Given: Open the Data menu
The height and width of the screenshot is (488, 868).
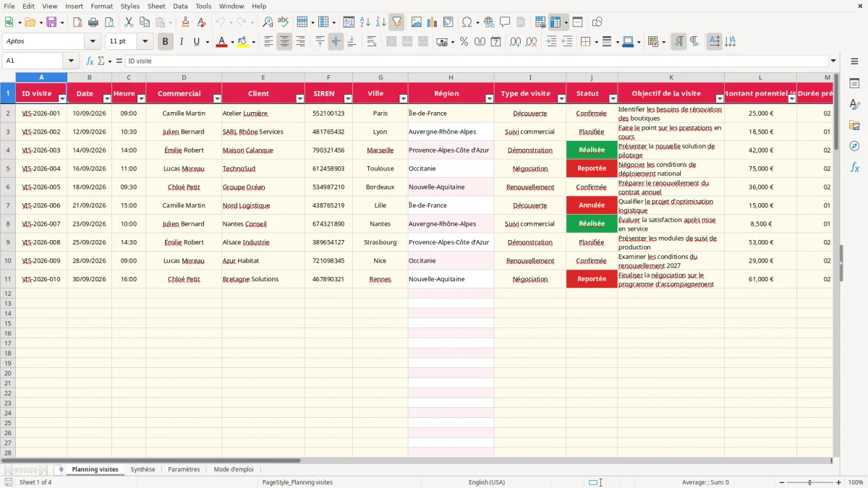Looking at the screenshot, I should 180,6.
